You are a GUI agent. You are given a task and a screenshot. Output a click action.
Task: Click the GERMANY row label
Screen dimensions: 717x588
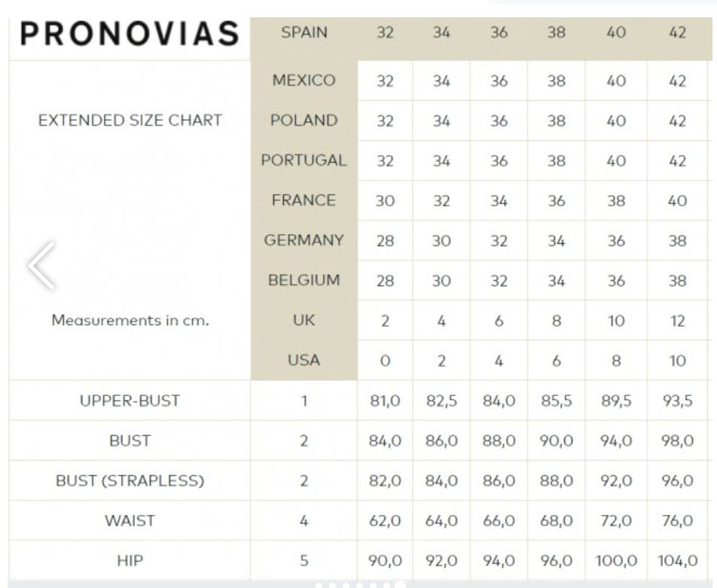304,240
